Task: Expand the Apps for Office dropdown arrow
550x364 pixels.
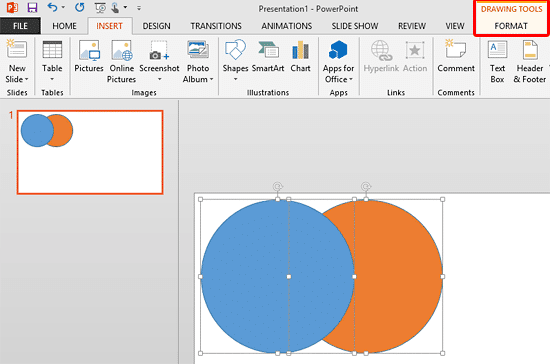Action: [351, 80]
